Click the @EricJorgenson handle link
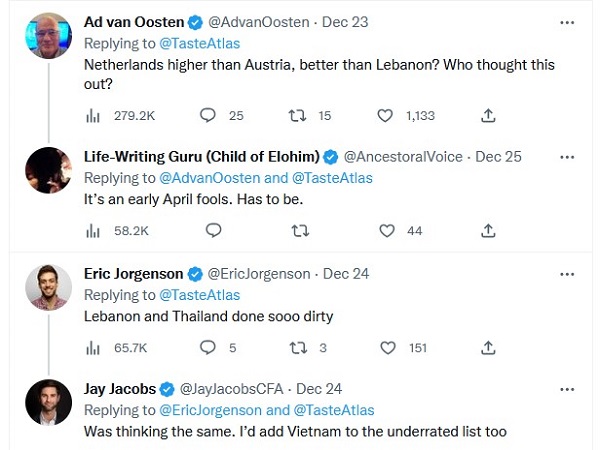The width and height of the screenshot is (600, 450). click(x=258, y=273)
